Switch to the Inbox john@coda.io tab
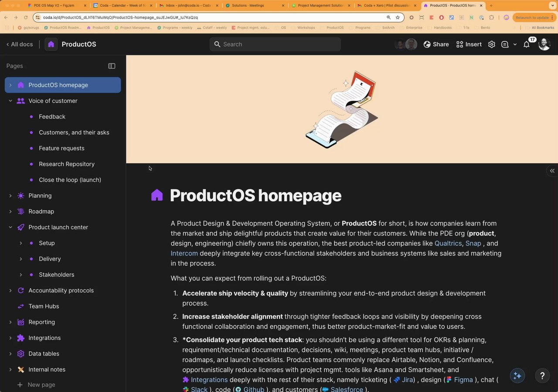This screenshot has width=558, height=392. 188,6
